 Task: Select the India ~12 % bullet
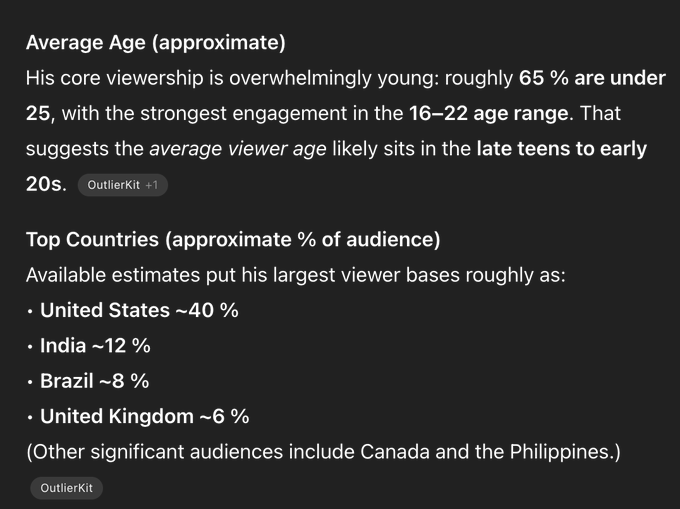95,346
